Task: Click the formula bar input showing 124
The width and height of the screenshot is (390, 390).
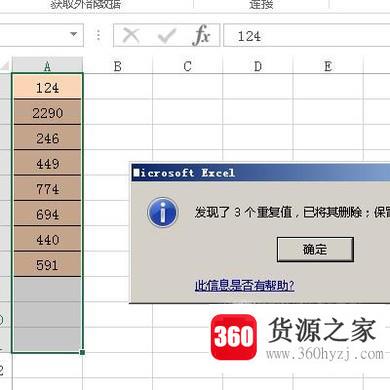Action: [x=307, y=36]
